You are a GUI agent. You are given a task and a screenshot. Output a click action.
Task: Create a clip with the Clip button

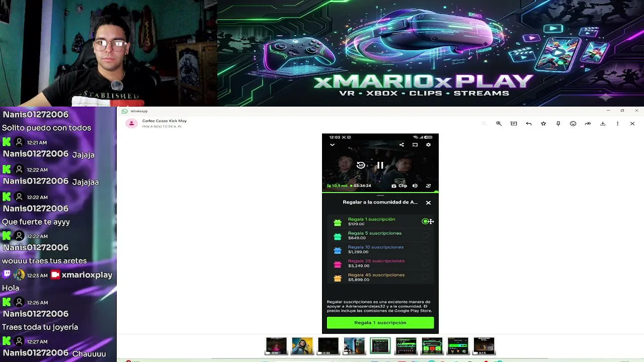tap(399, 186)
